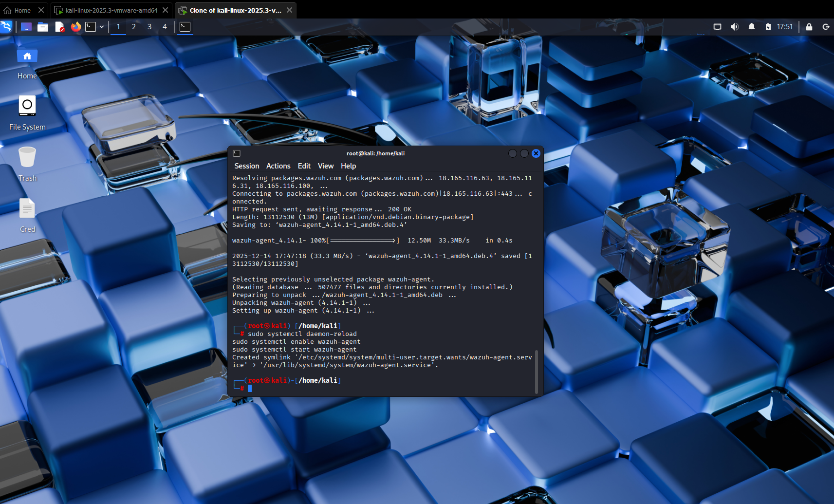Click the 'sudo systemctl enable wazuh-agent' line

point(296,342)
